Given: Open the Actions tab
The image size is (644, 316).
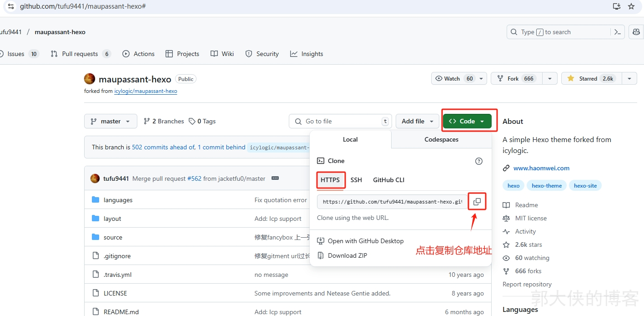Looking at the screenshot, I should [139, 54].
